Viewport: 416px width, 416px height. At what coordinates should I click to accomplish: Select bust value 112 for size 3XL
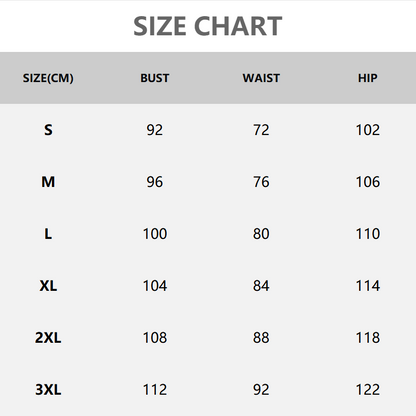coord(155,390)
